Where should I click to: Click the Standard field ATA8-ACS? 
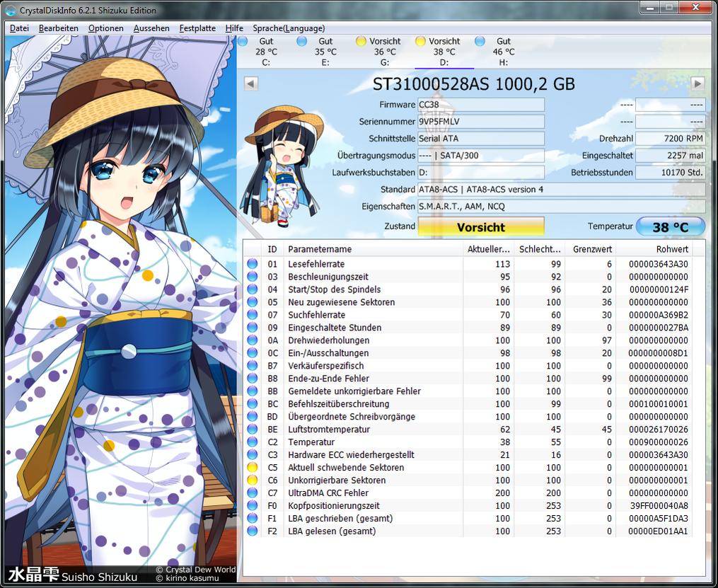(x=562, y=189)
